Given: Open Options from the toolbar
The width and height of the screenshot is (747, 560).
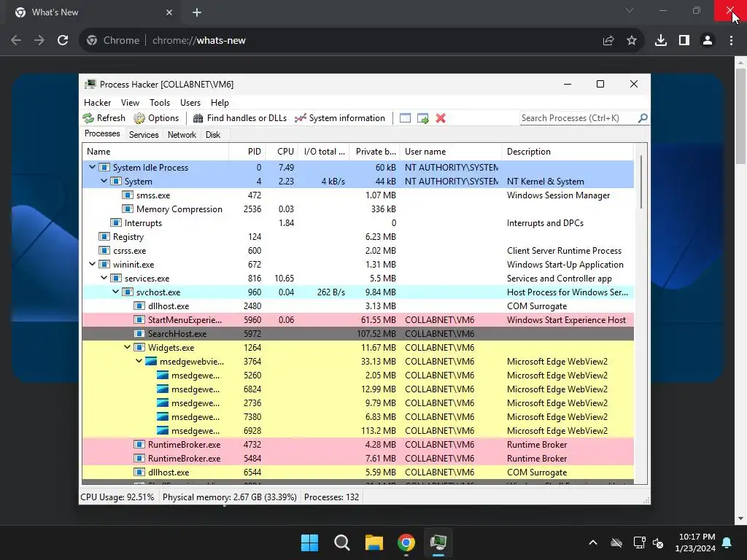Looking at the screenshot, I should 156,118.
